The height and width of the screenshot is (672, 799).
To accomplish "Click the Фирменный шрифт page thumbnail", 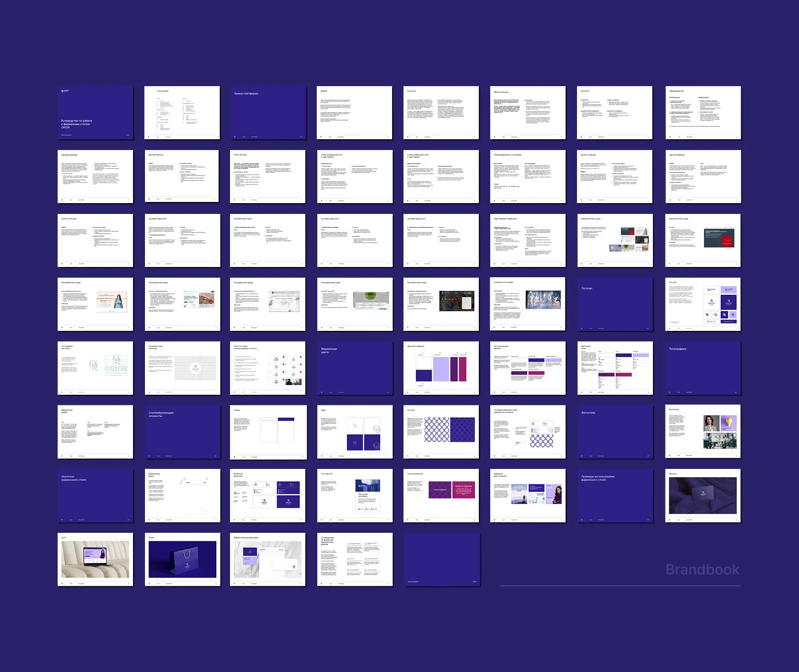I will point(96,432).
